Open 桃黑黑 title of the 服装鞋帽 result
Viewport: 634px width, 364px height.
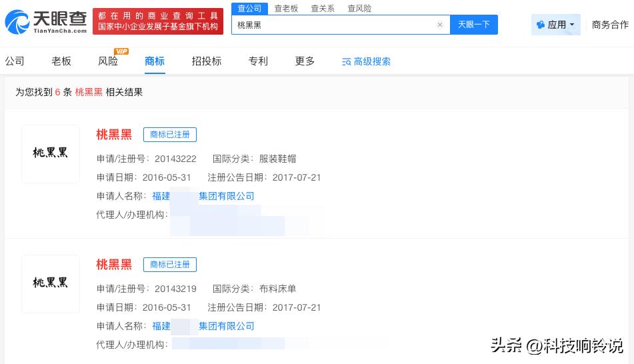[x=114, y=134]
